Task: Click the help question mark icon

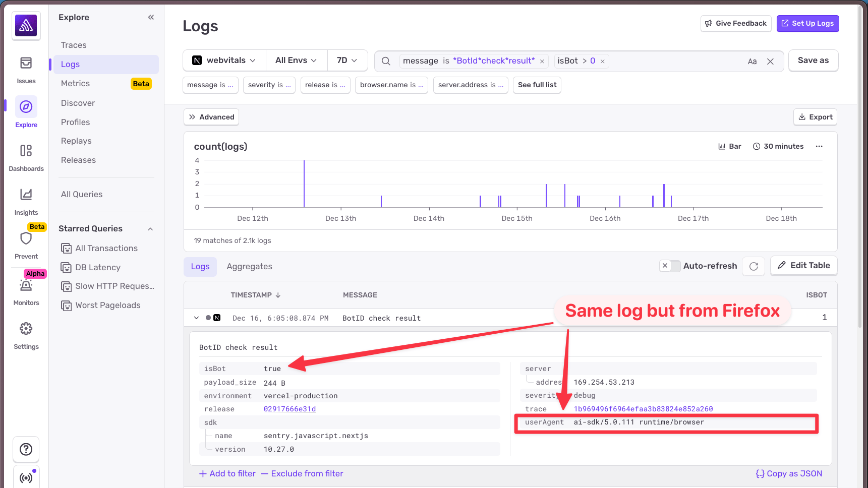Action: click(x=26, y=449)
